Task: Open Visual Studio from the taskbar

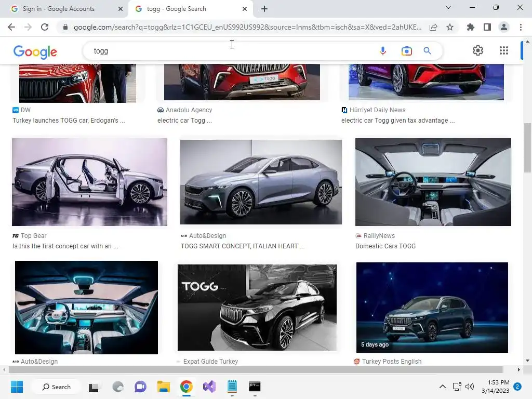Action: click(209, 387)
